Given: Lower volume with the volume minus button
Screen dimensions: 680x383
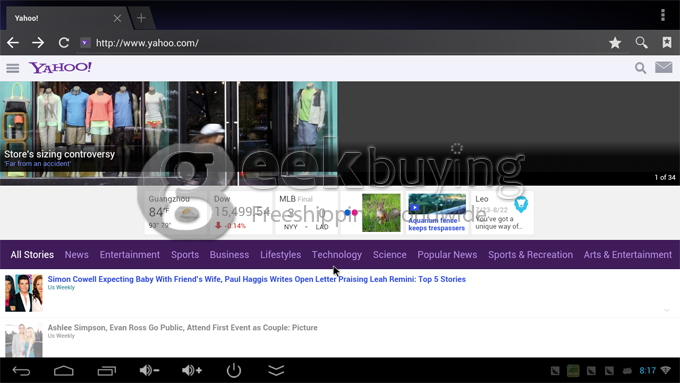Looking at the screenshot, I should click(x=149, y=370).
